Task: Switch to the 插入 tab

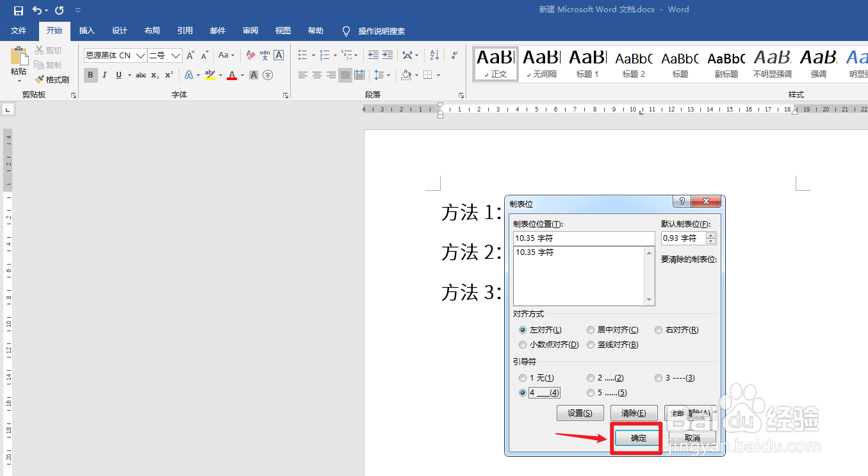Action: (87, 31)
